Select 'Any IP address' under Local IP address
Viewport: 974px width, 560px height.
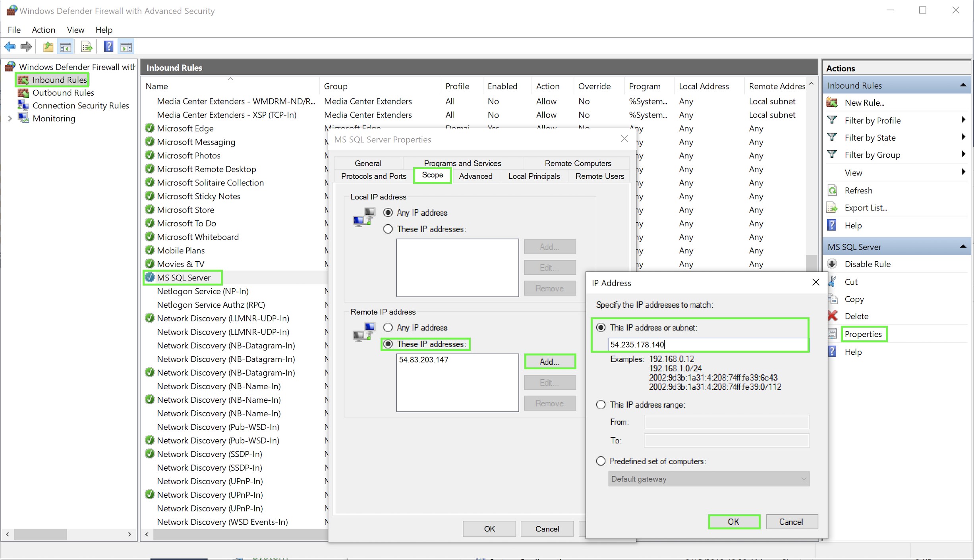click(x=388, y=212)
